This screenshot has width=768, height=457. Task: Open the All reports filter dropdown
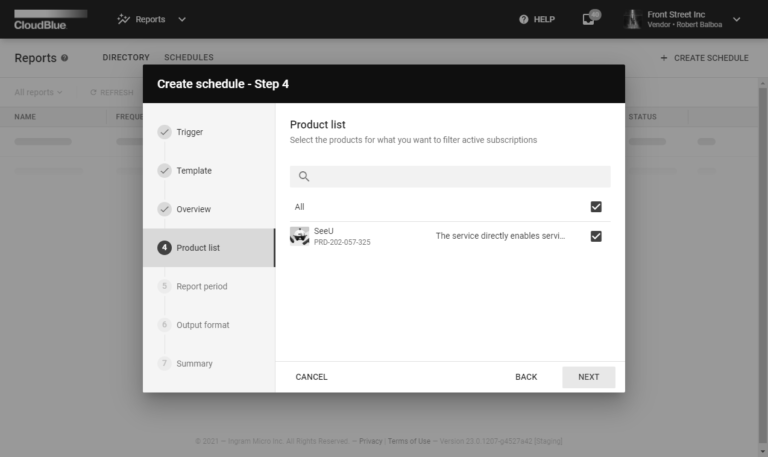pyautogui.click(x=38, y=92)
